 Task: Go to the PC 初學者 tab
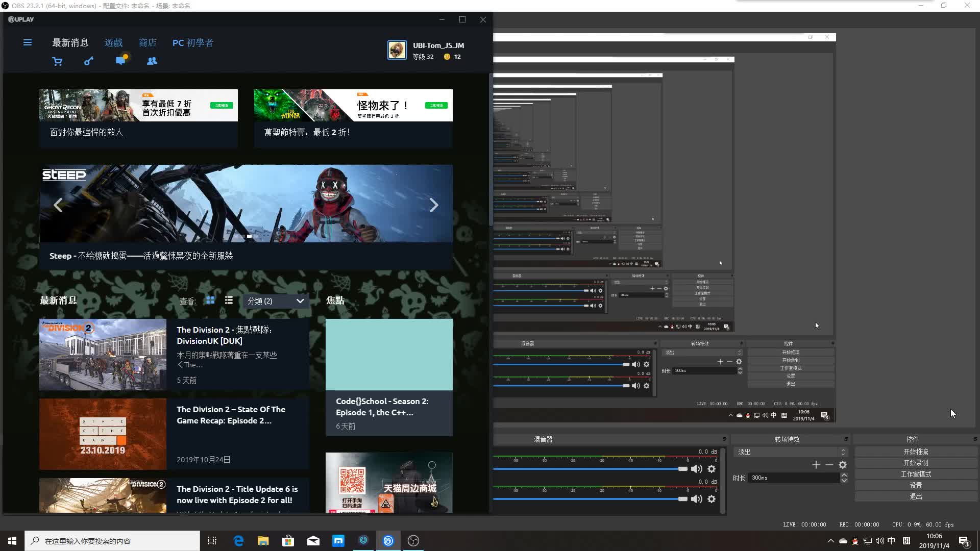(193, 43)
